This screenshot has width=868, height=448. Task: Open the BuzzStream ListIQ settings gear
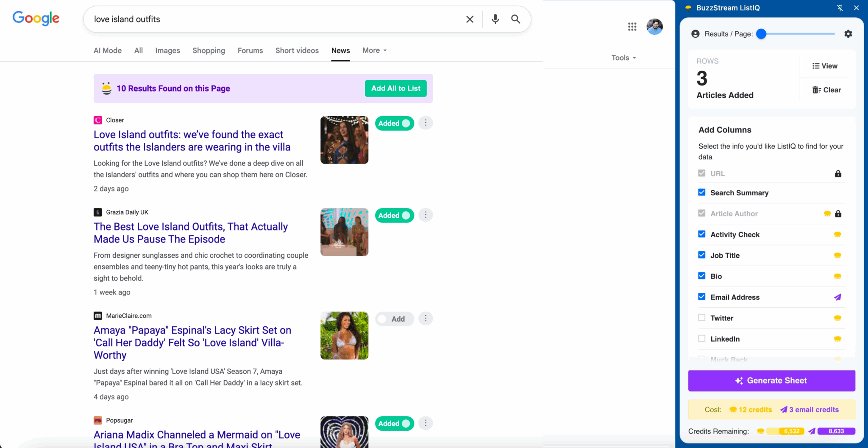click(849, 34)
